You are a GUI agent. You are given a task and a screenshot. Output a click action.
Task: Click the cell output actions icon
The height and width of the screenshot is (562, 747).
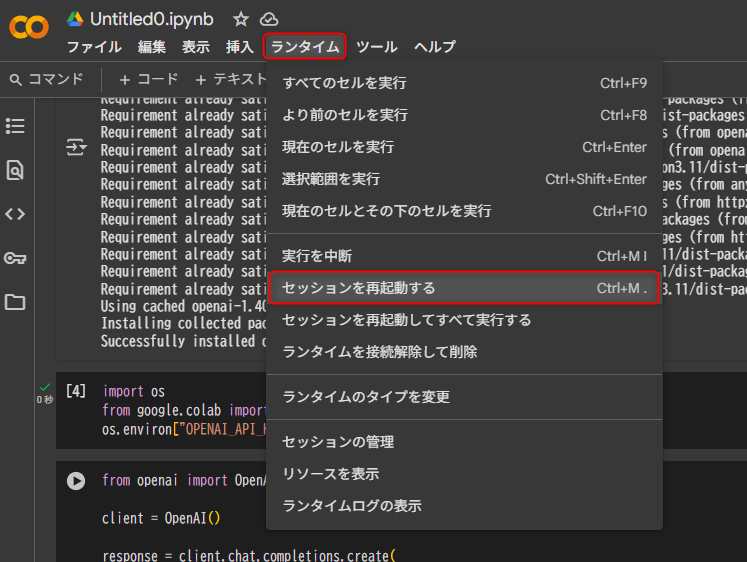pyautogui.click(x=76, y=147)
